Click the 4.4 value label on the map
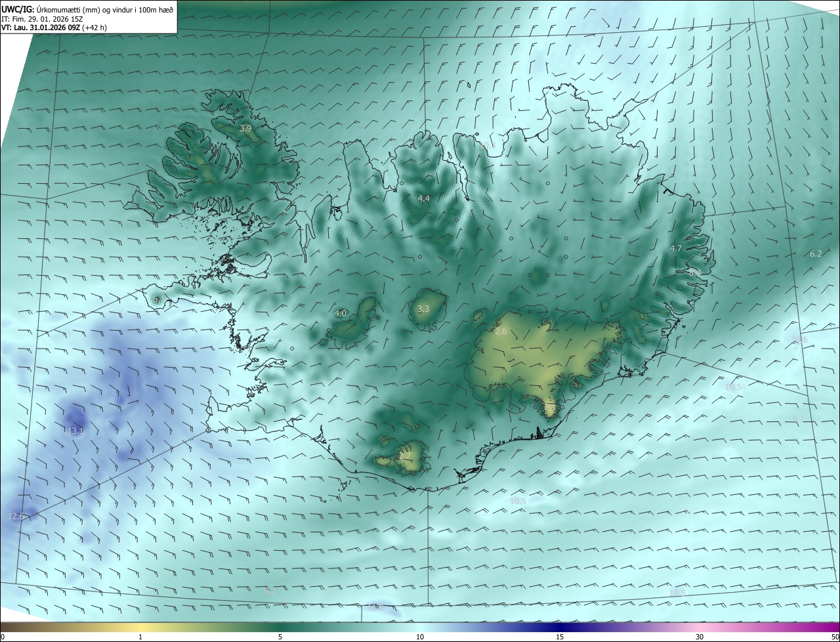The width and height of the screenshot is (840, 642). [424, 198]
